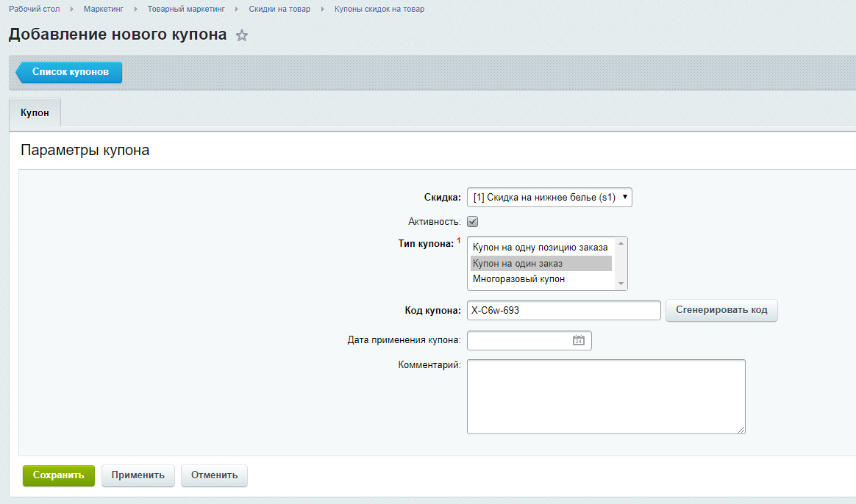
Task: Open calendar picker for coupon date
Action: coord(579,340)
